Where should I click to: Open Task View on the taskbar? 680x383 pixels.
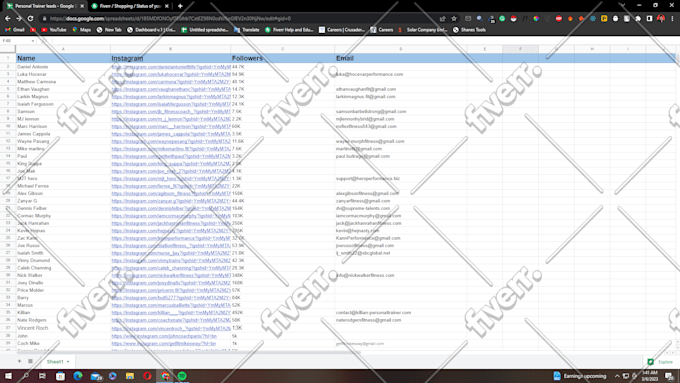pos(42,376)
